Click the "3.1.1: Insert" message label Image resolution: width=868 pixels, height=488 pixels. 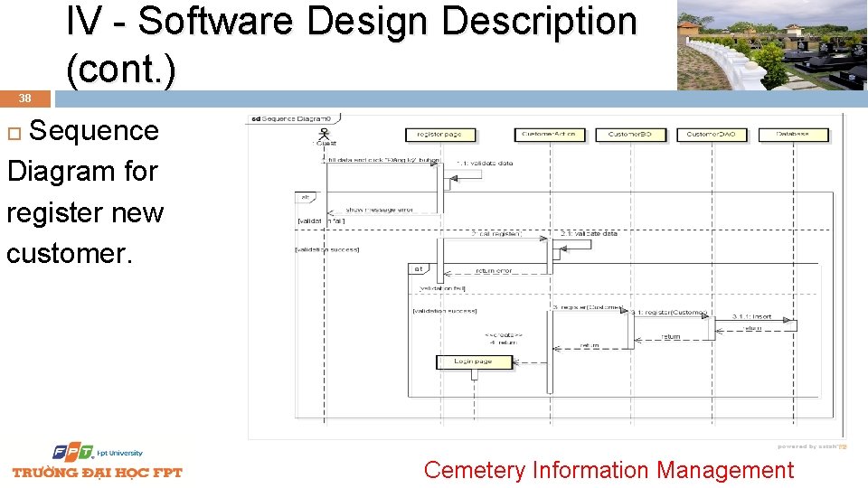751,316
